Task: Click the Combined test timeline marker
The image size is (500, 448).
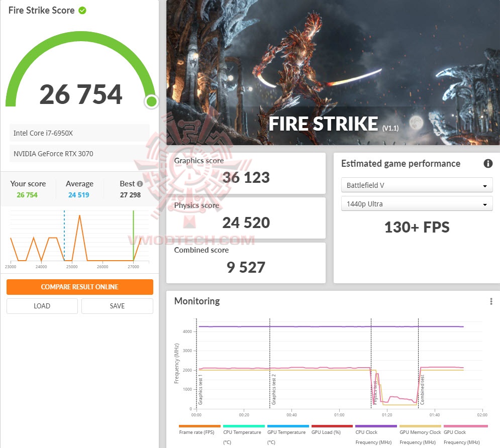Action: coord(419,363)
